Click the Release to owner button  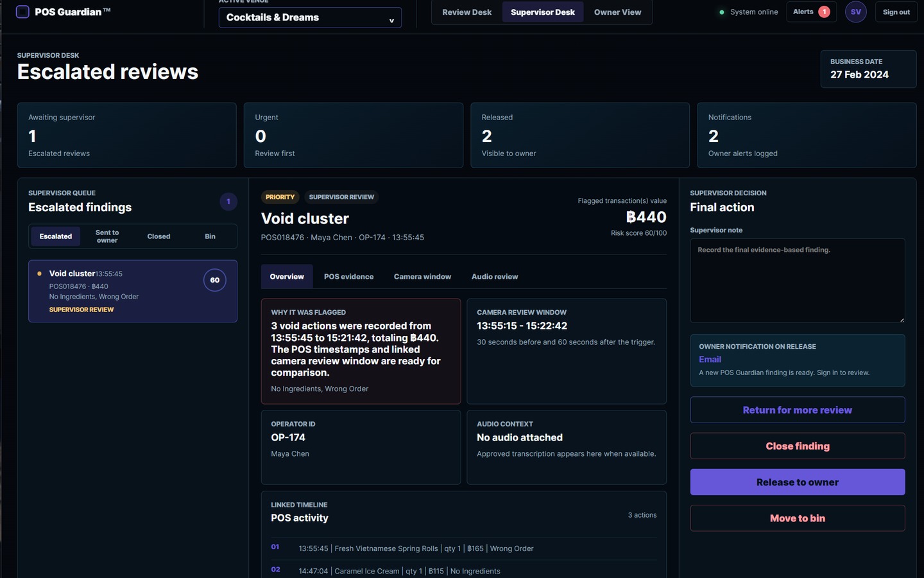click(x=798, y=482)
